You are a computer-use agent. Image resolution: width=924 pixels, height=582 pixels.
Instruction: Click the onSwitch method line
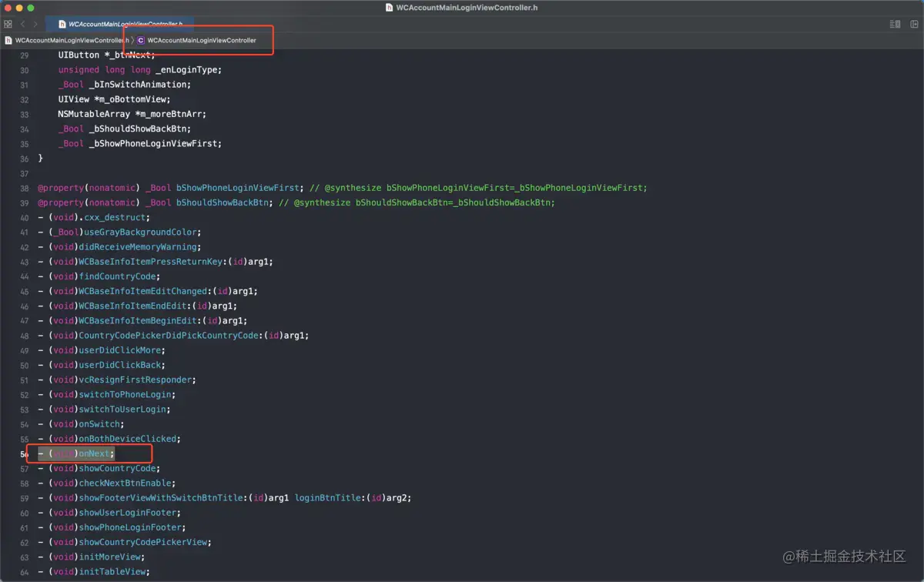tap(81, 424)
